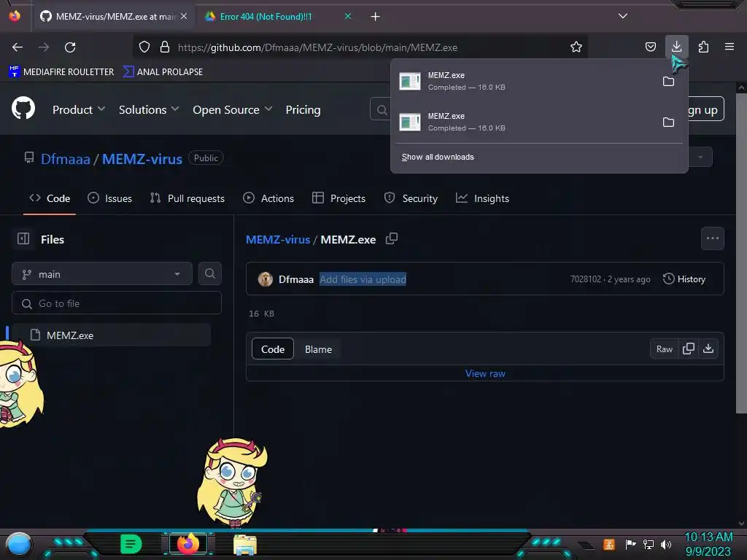The height and width of the screenshot is (560, 747).
Task: Click the volume speaker tray icon
Action: (666, 544)
